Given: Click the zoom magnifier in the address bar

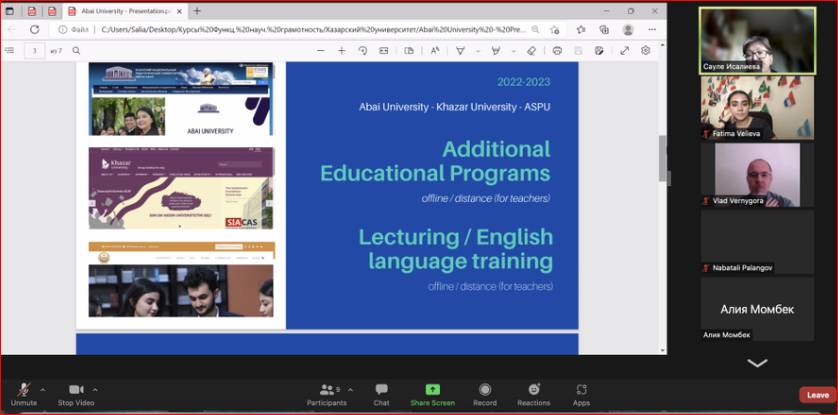Looking at the screenshot, I should pyautogui.click(x=536, y=30).
